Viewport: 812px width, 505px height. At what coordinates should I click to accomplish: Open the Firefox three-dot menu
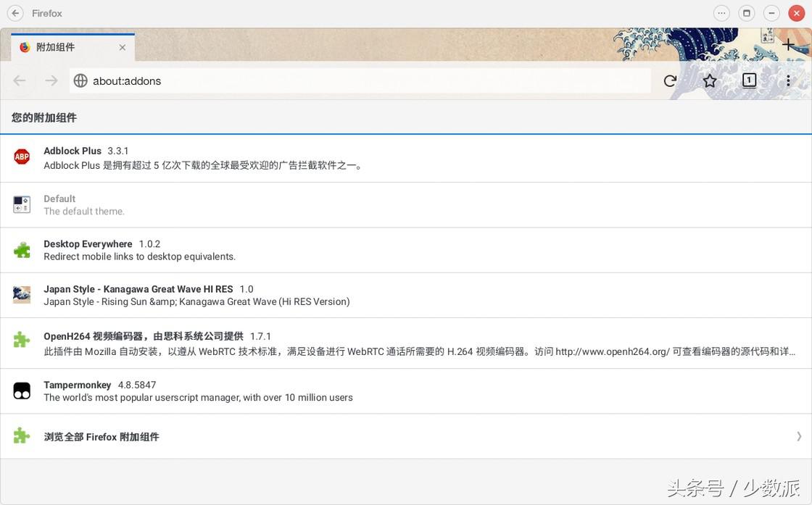787,80
